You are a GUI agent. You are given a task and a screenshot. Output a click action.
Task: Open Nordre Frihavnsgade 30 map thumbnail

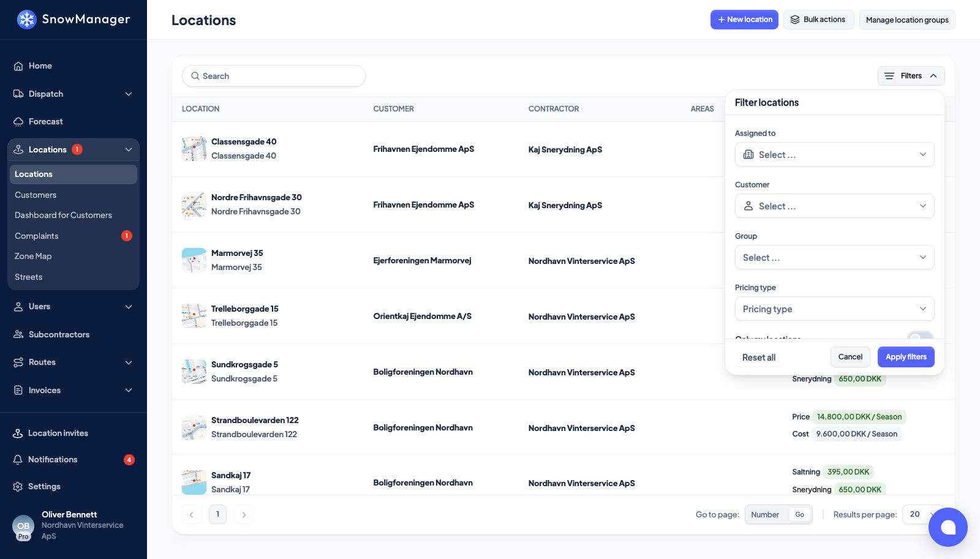tap(194, 204)
